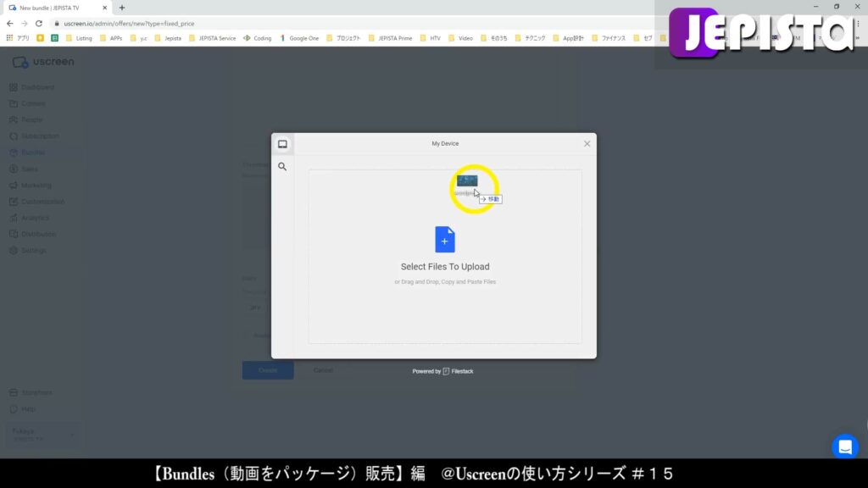The height and width of the screenshot is (488, 868).
Task: Open the Listing bookmark folder
Action: [x=79, y=38]
